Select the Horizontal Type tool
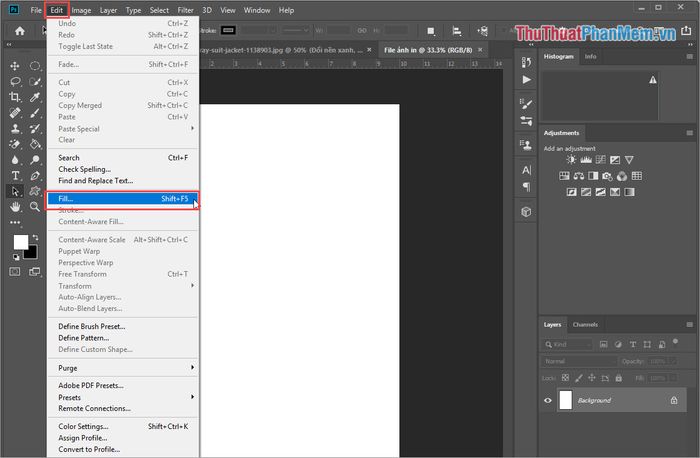The width and height of the screenshot is (700, 458). (x=15, y=175)
